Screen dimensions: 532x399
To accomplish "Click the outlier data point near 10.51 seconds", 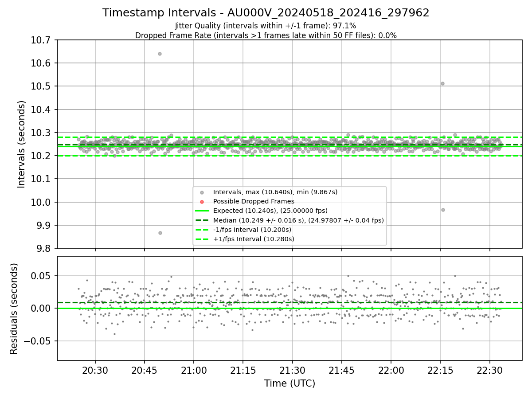I will point(442,83).
